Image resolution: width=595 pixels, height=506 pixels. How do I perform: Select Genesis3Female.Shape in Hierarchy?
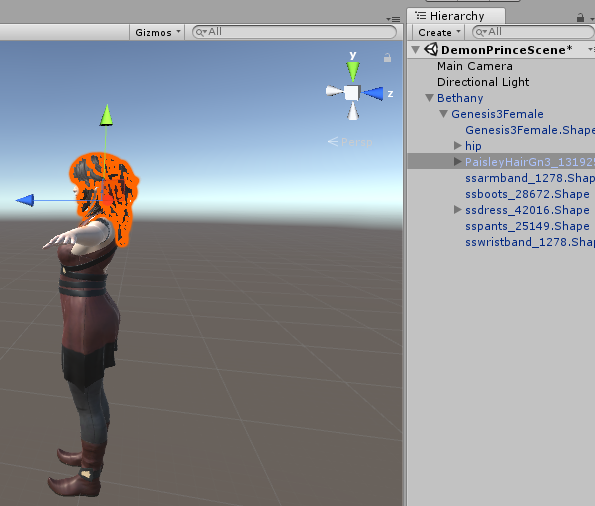pyautogui.click(x=530, y=130)
